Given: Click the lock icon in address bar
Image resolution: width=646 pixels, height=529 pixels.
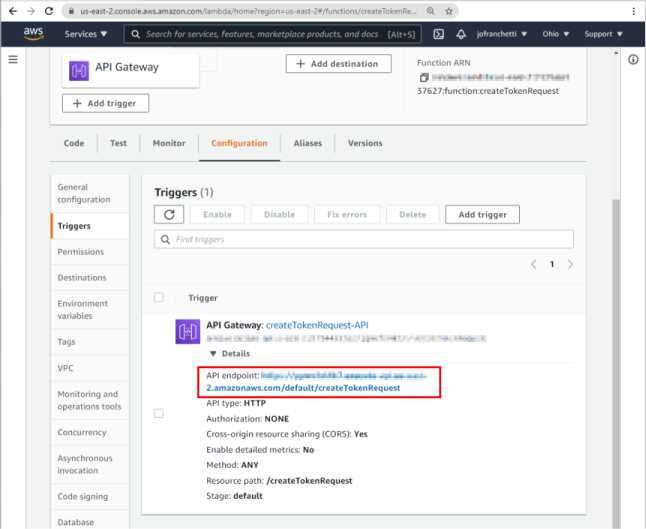Looking at the screenshot, I should pos(71,11).
